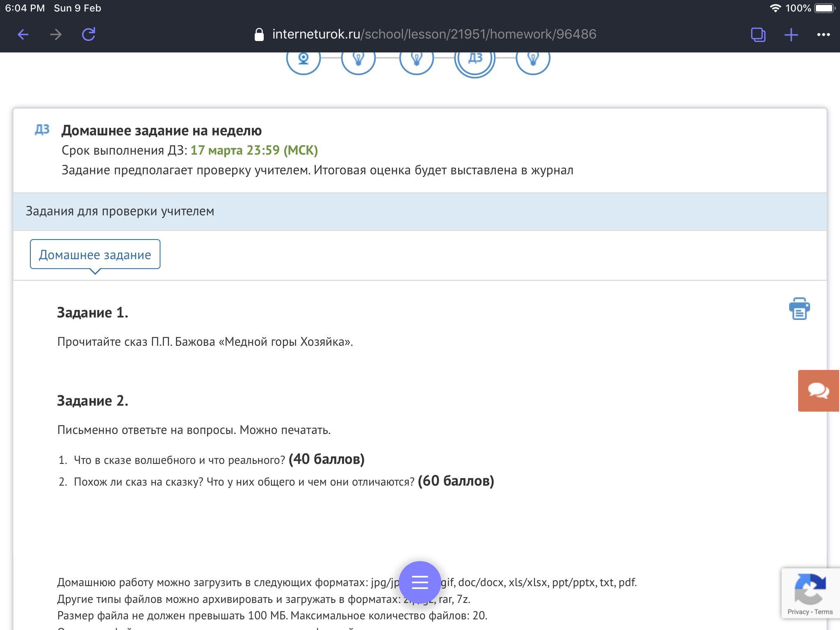Click the Задания для проверки учителем header
The width and height of the screenshot is (840, 630).
120,211
